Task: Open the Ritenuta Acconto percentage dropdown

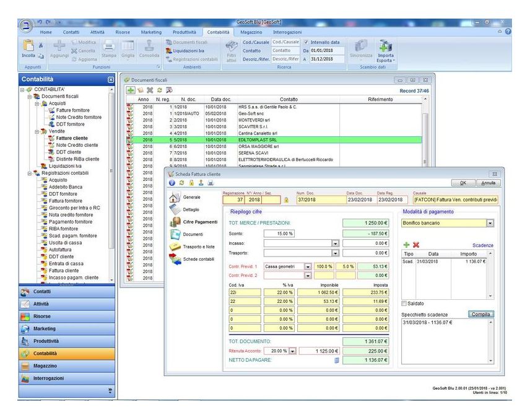Action: tap(293, 351)
